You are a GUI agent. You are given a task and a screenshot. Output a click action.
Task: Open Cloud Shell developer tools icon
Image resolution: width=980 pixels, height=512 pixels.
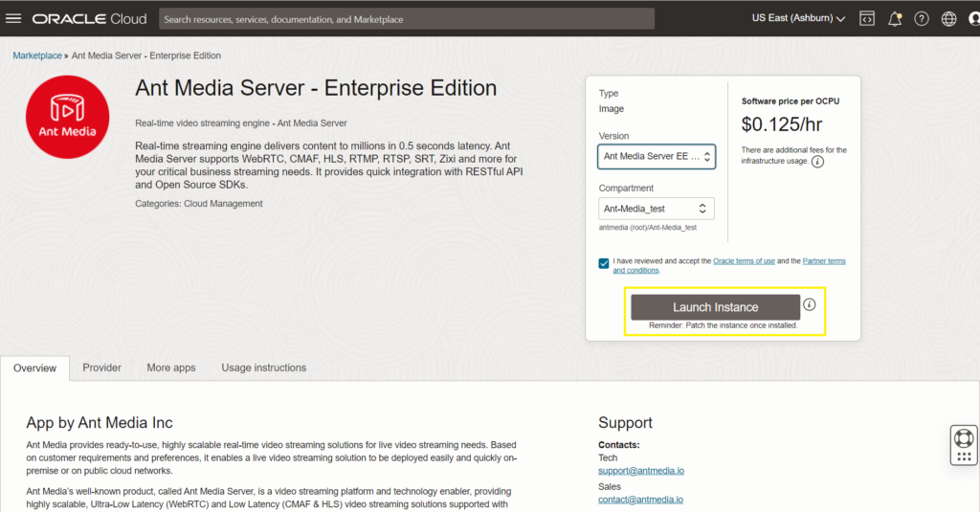867,19
